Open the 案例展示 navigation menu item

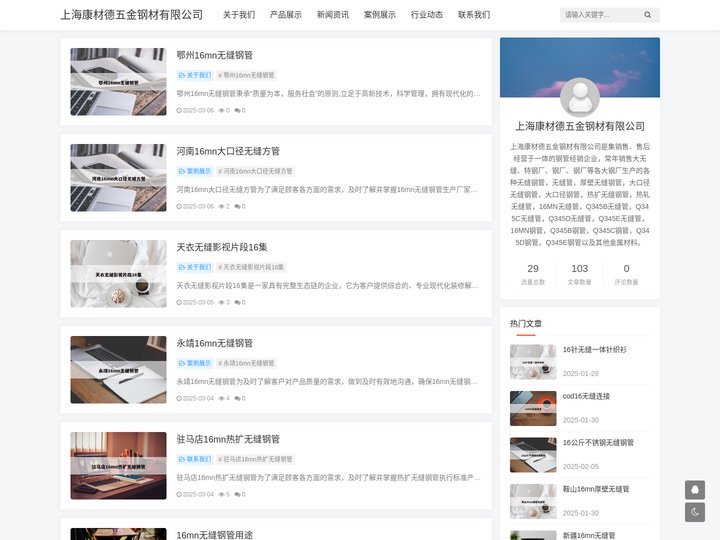(380, 15)
